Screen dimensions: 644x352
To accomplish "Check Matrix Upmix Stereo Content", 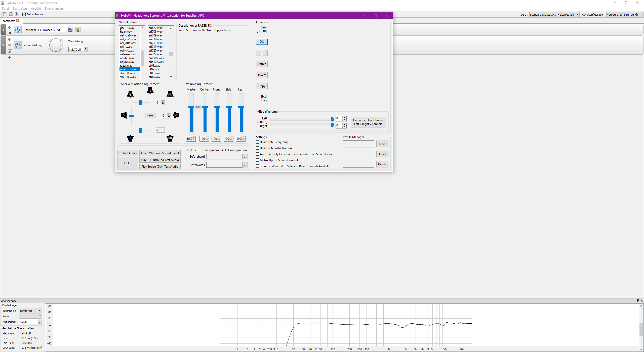I will (x=258, y=160).
